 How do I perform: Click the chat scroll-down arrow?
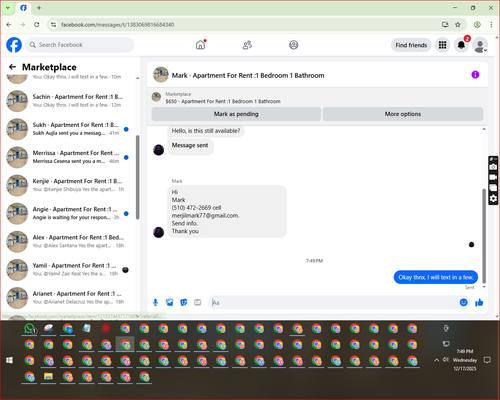pyautogui.click(x=484, y=287)
